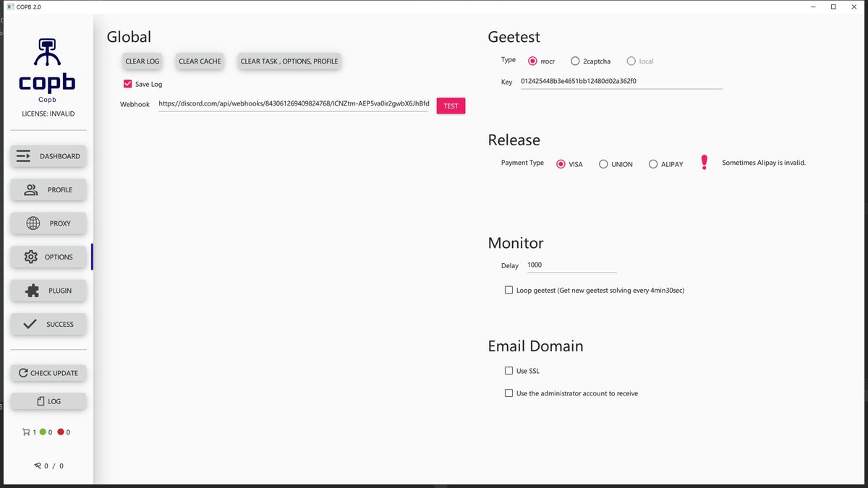868x488 pixels.
Task: Choose ALIPAY payment type
Action: (653, 164)
